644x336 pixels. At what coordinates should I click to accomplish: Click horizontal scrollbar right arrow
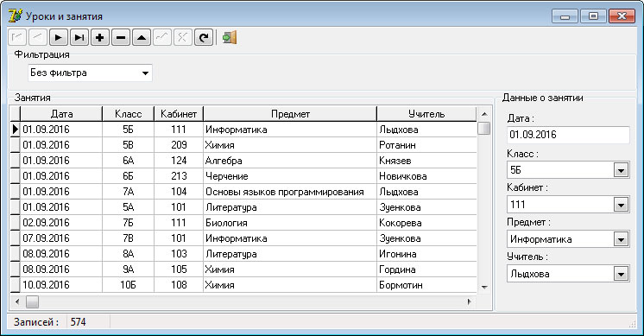point(470,302)
